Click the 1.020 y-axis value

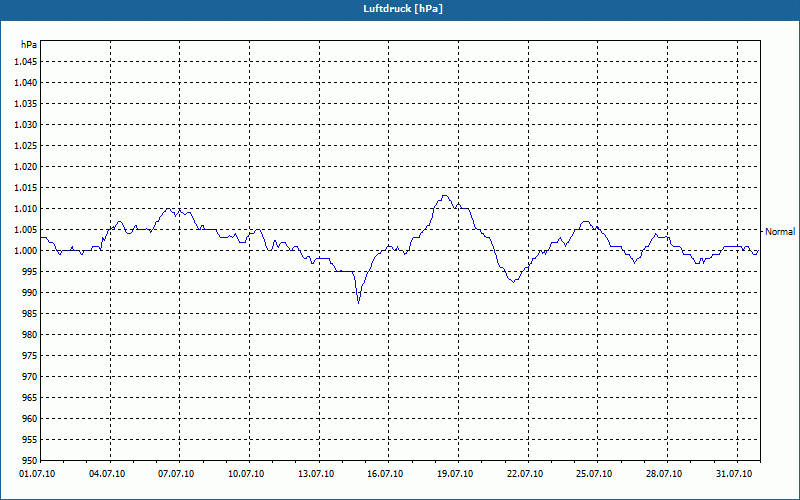pos(26,167)
